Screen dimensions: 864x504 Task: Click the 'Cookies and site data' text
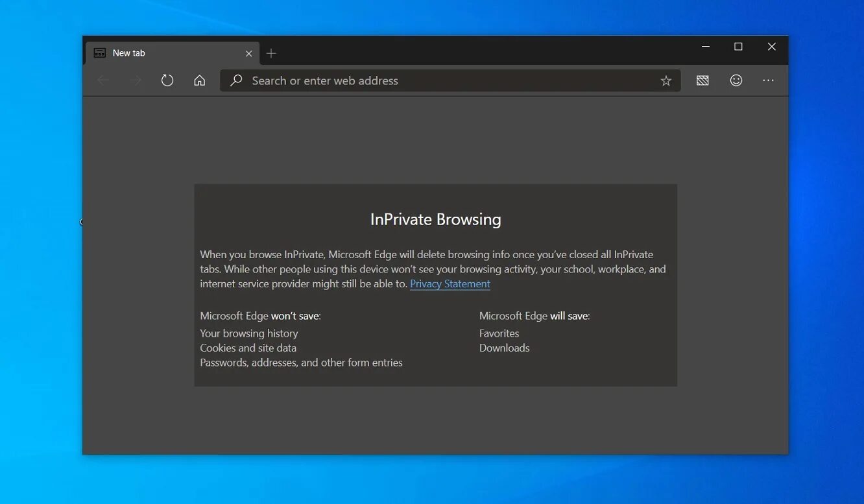click(248, 348)
